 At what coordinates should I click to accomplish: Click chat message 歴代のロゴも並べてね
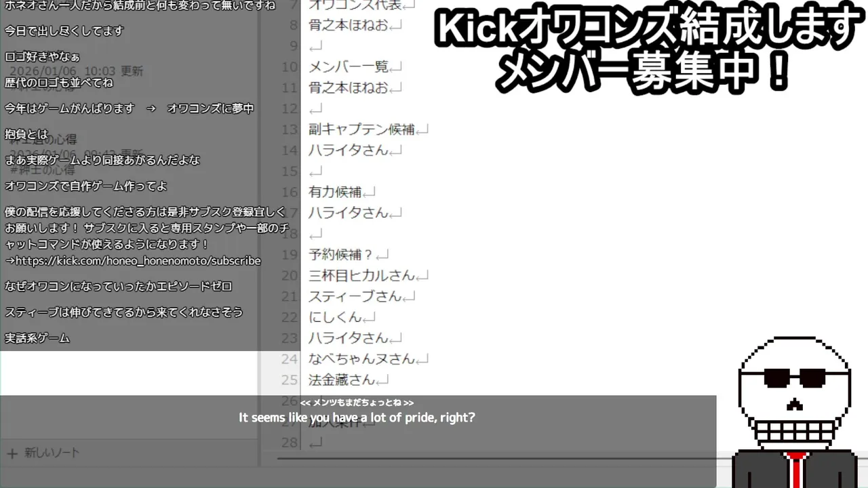[59, 83]
